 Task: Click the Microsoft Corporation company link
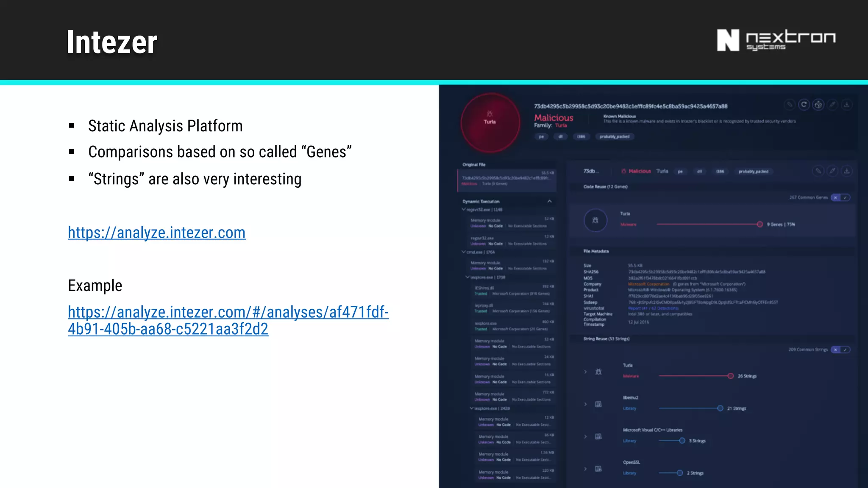[648, 284]
